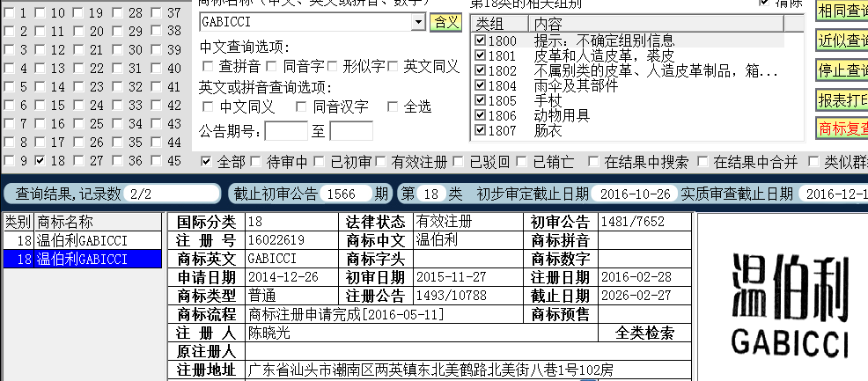Image resolution: width=868 pixels, height=381 pixels.
Task: Click registration notice 1493/10788
Action: (451, 296)
